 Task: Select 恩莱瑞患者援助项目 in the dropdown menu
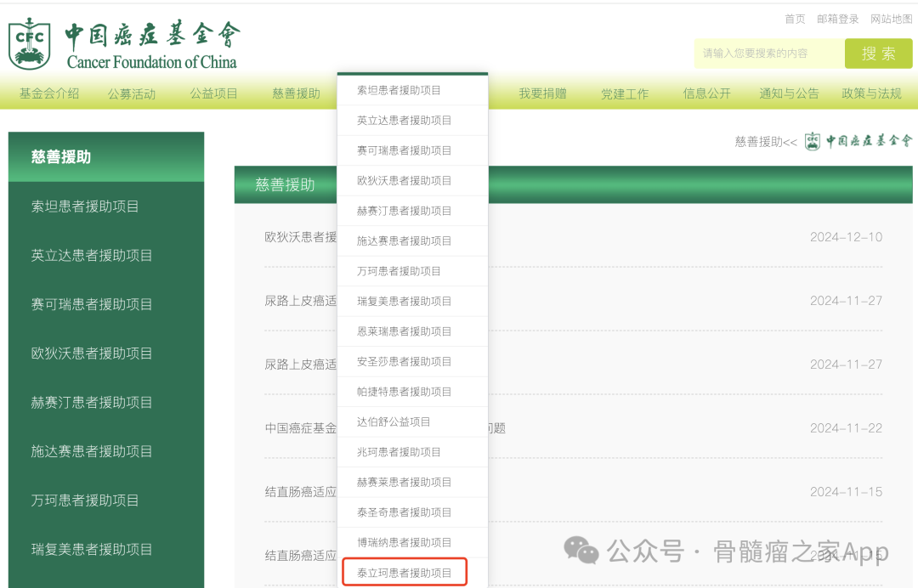click(413, 331)
